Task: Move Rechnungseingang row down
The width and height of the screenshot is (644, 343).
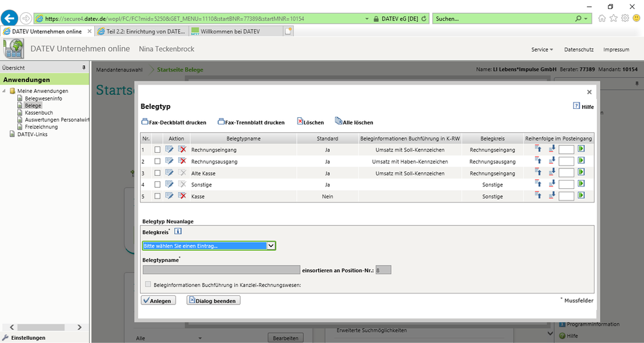Action: coord(552,149)
